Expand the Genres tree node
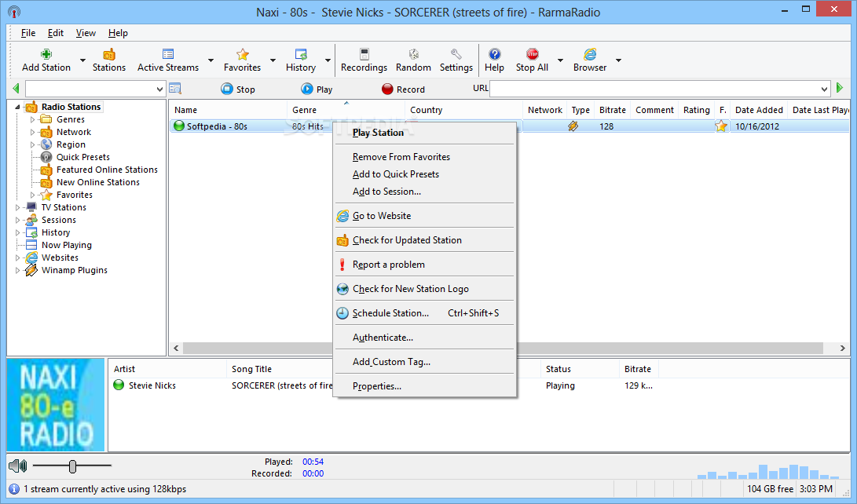The width and height of the screenshot is (857, 504). (x=32, y=119)
